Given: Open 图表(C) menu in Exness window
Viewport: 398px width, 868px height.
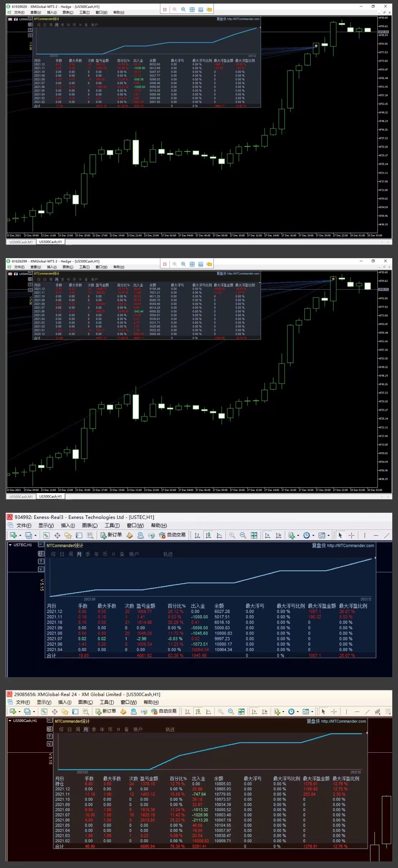Looking at the screenshot, I should [x=89, y=526].
